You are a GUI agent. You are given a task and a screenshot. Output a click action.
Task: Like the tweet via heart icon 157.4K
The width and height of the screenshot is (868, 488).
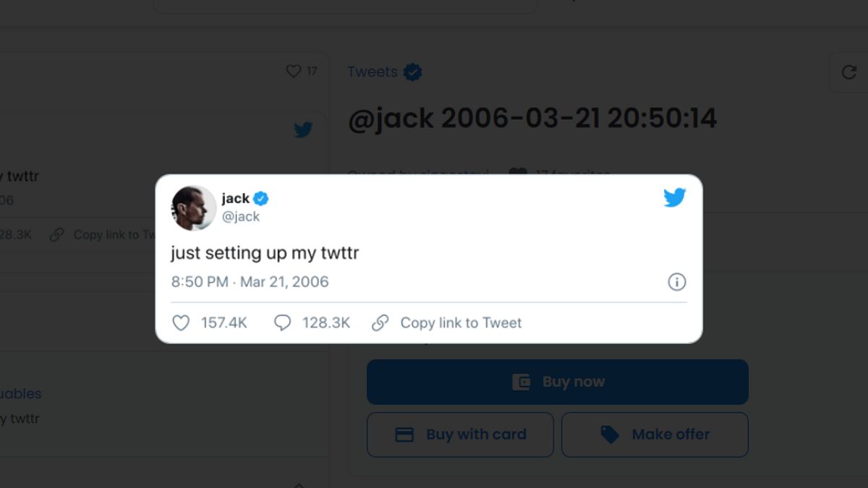181,323
